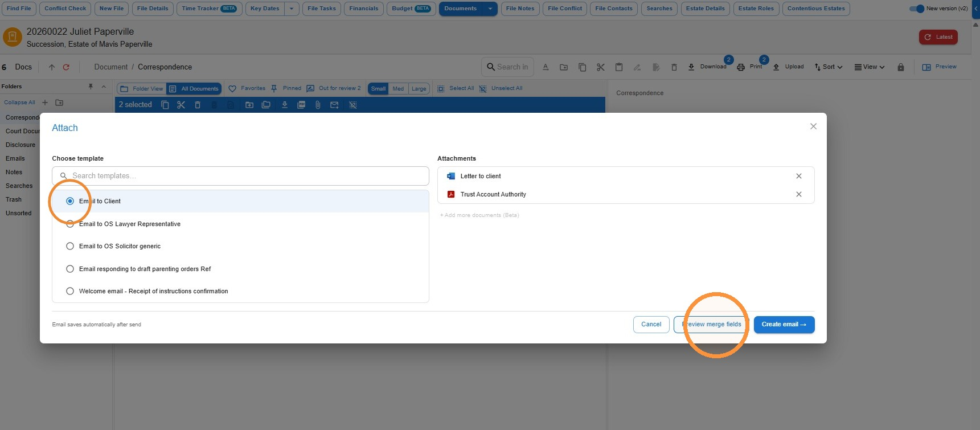Open the Sort dropdown
This screenshot has height=430, width=980.
pyautogui.click(x=829, y=67)
